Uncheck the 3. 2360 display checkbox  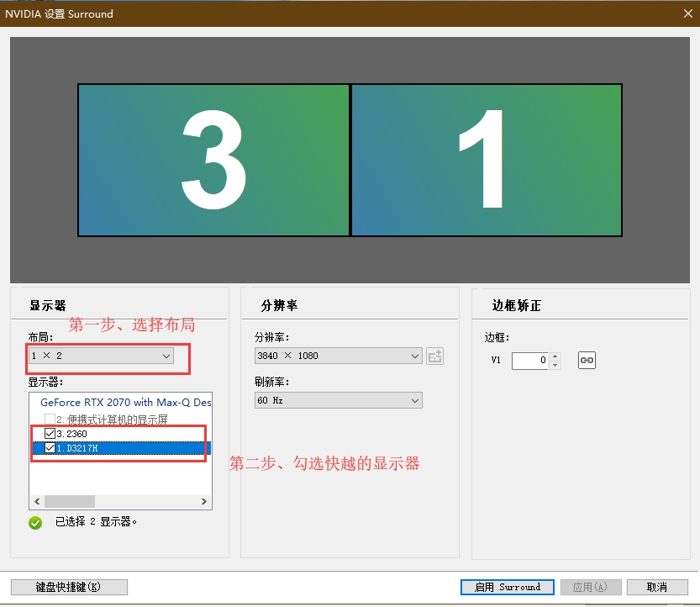tap(50, 434)
